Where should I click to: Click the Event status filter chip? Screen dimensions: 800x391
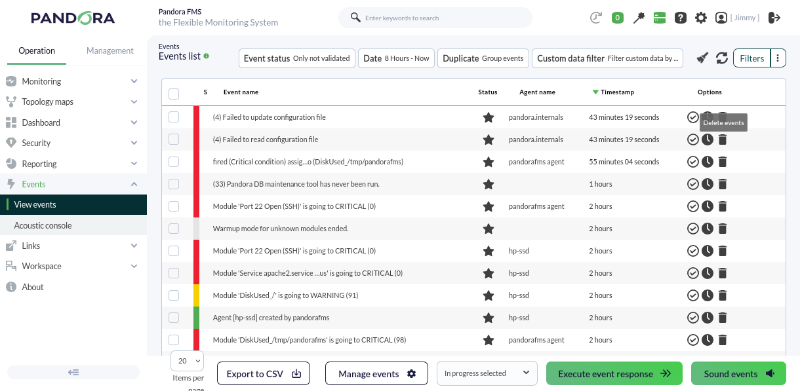297,58
